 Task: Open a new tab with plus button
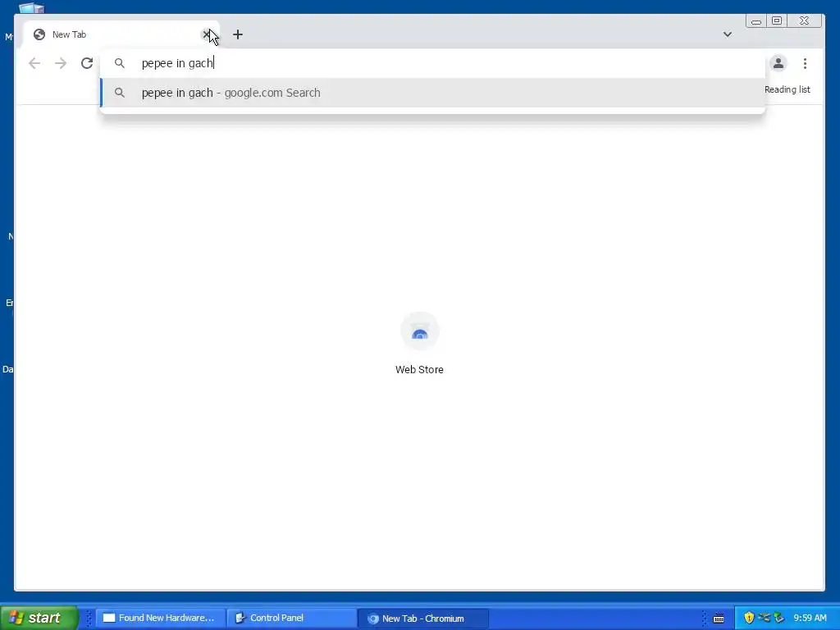(238, 34)
